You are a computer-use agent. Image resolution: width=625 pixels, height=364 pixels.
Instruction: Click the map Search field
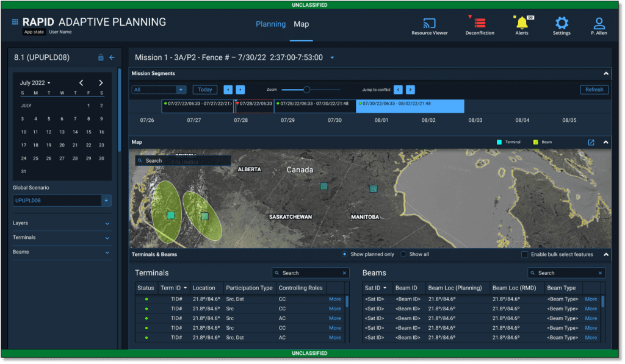pos(183,161)
